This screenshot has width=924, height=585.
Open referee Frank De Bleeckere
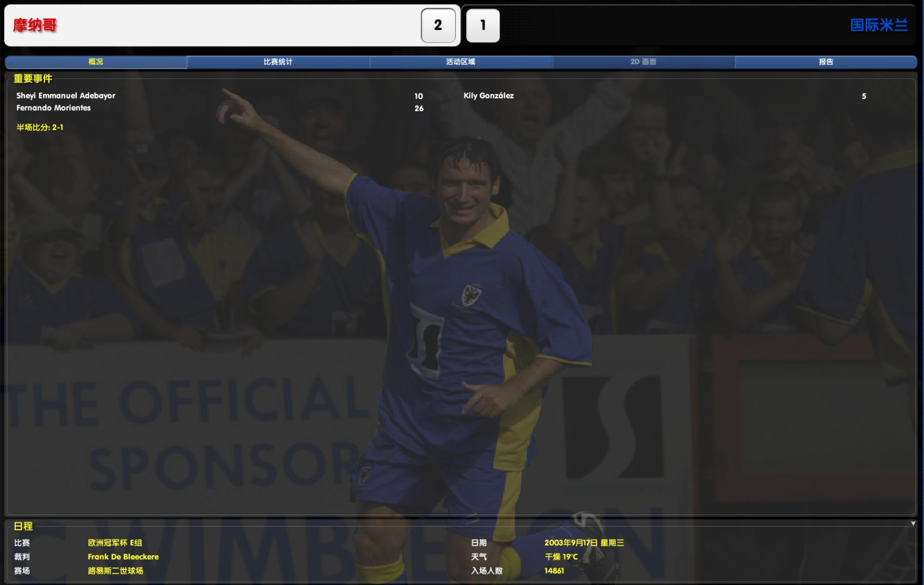click(x=123, y=557)
